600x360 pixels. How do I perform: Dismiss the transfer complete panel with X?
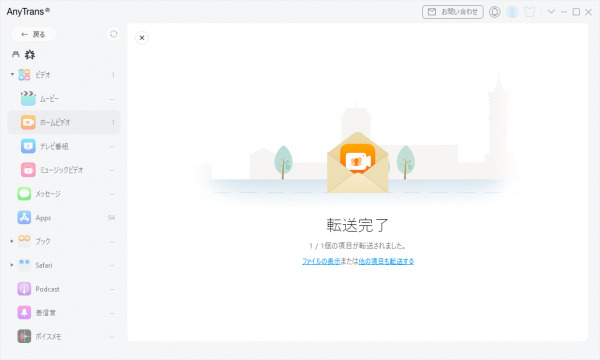142,38
